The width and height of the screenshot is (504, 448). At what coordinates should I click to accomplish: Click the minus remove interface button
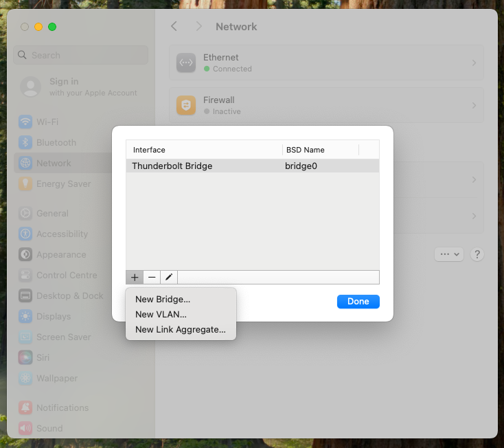[x=152, y=277]
